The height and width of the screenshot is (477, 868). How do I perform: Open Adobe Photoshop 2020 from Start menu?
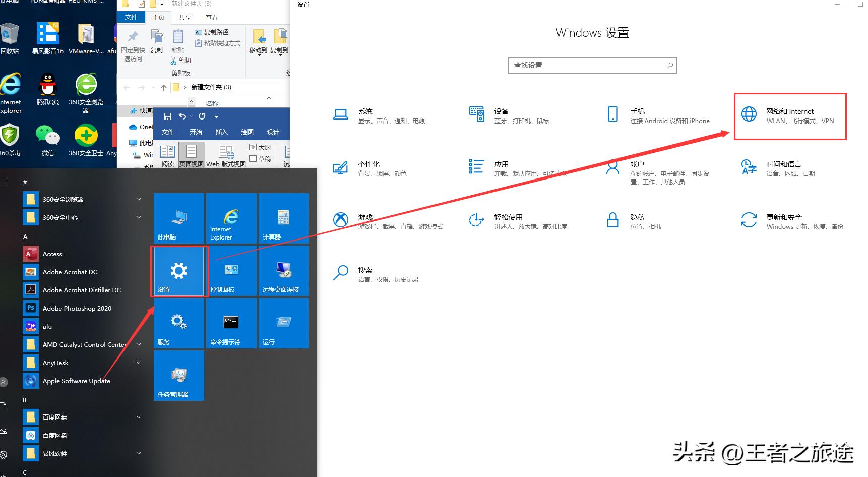click(x=76, y=308)
